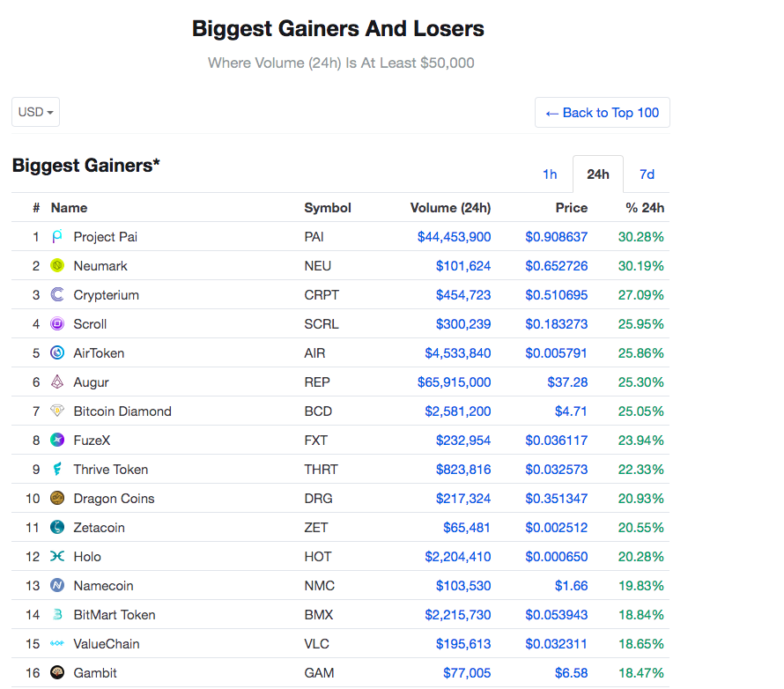Click the Bitcoin Diamond logo icon
Image resolution: width=784 pixels, height=689 pixels.
click(57, 411)
